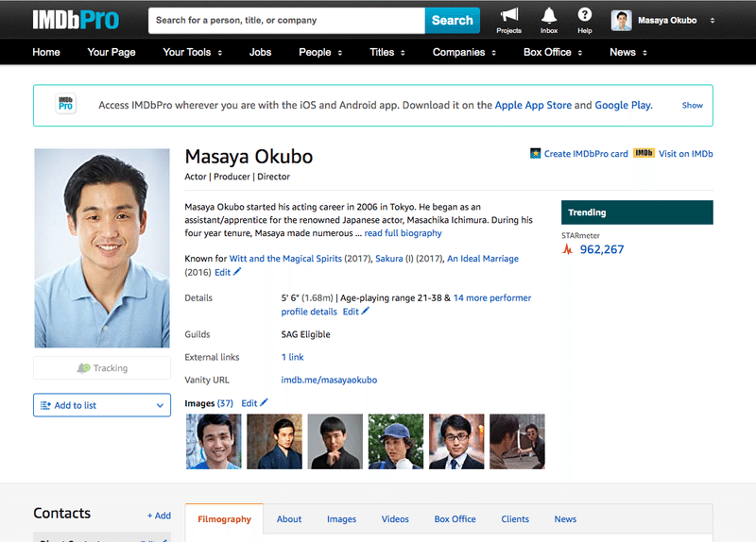Click the IMDbPro logo
Screen dimensions: 756x542
(x=76, y=20)
